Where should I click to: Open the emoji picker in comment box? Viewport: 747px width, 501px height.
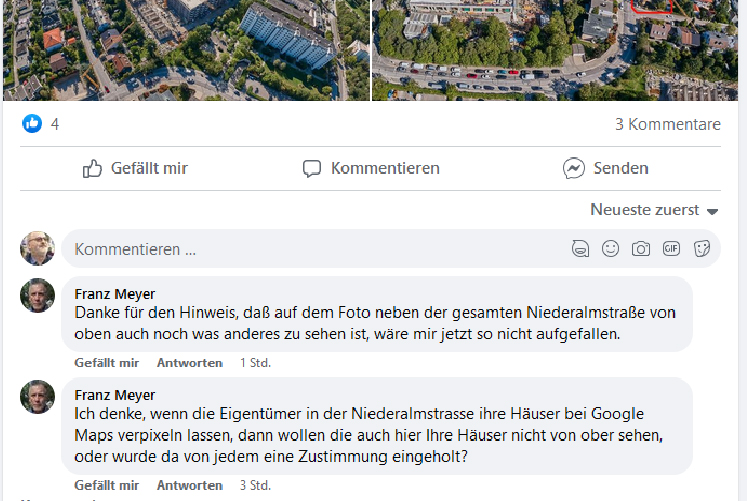610,249
